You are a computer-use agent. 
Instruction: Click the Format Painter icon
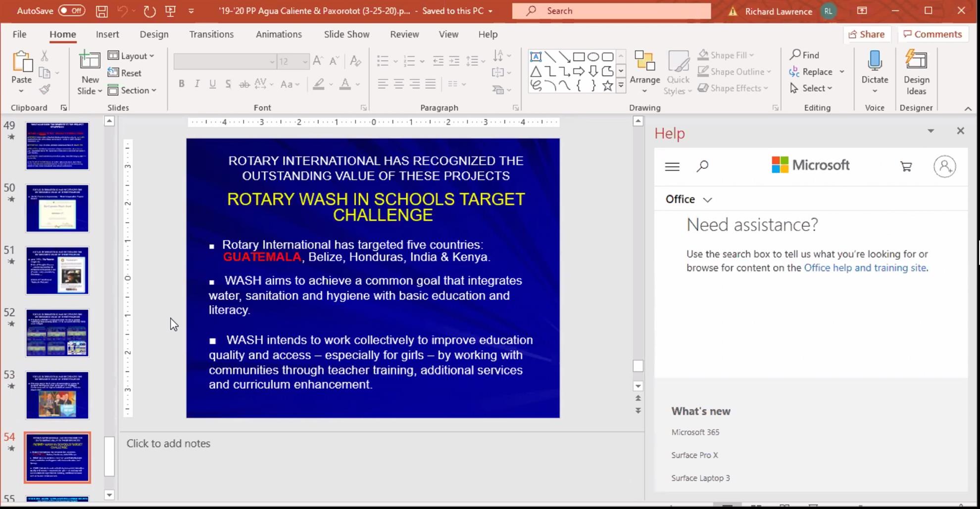click(x=45, y=90)
